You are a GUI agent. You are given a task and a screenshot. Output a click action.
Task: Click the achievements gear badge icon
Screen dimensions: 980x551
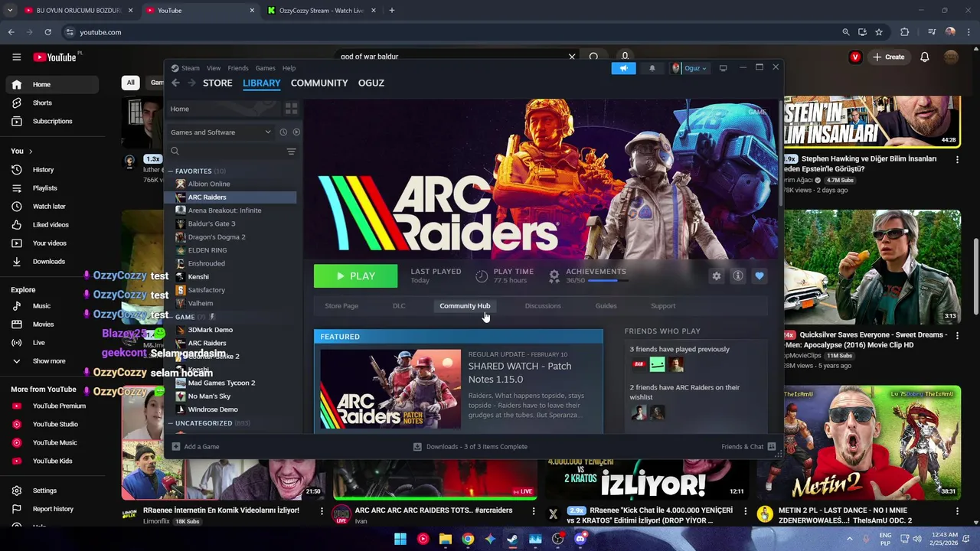point(554,275)
